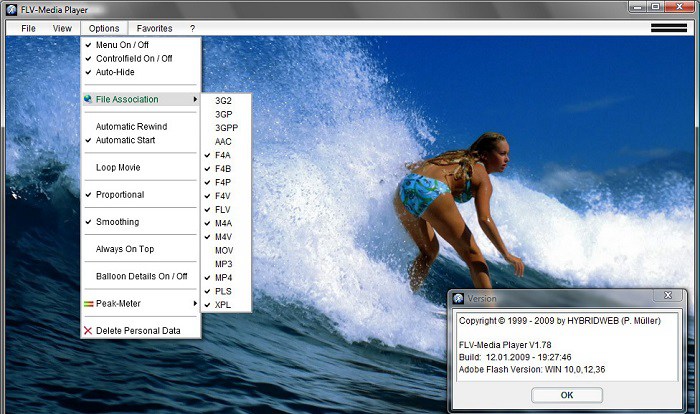Screen dimensions: 700x414
Task: Click the FLV-Media Player title bar icon
Action: coord(11,9)
